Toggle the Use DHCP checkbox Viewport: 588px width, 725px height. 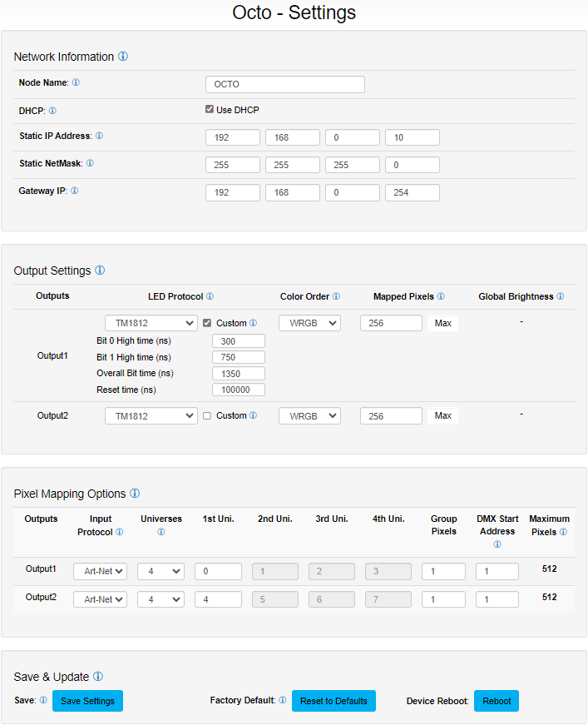(210, 109)
